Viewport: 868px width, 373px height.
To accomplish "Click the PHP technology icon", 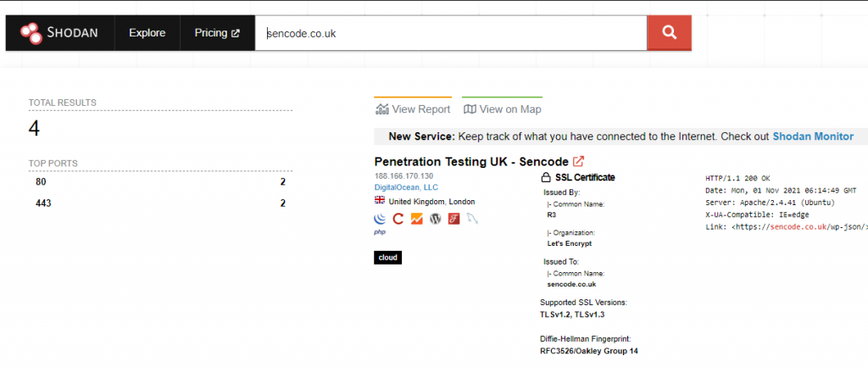I will coord(380,232).
